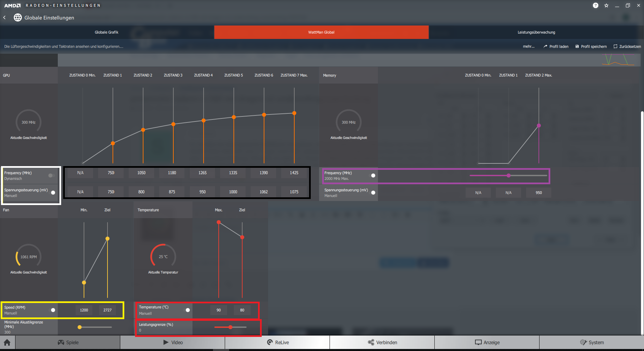Click the yellow fan Ziel graph point

tap(108, 239)
